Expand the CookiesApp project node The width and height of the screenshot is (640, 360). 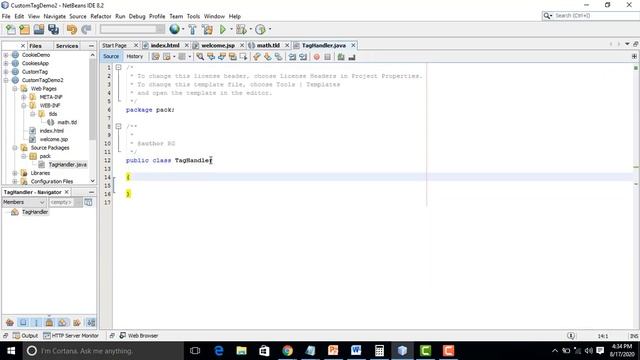tap(6, 63)
